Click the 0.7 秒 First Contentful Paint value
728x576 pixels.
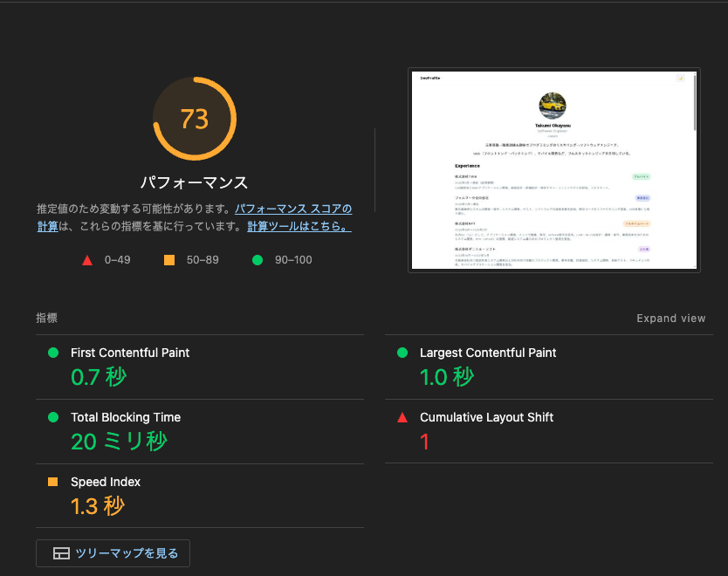click(99, 377)
